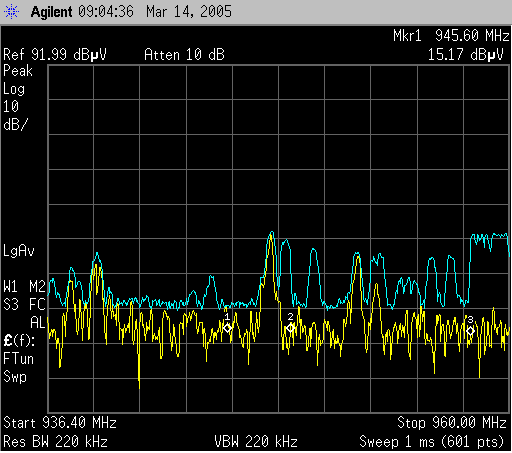Click the Mkr1 945.60 MHz readout

coord(451,36)
